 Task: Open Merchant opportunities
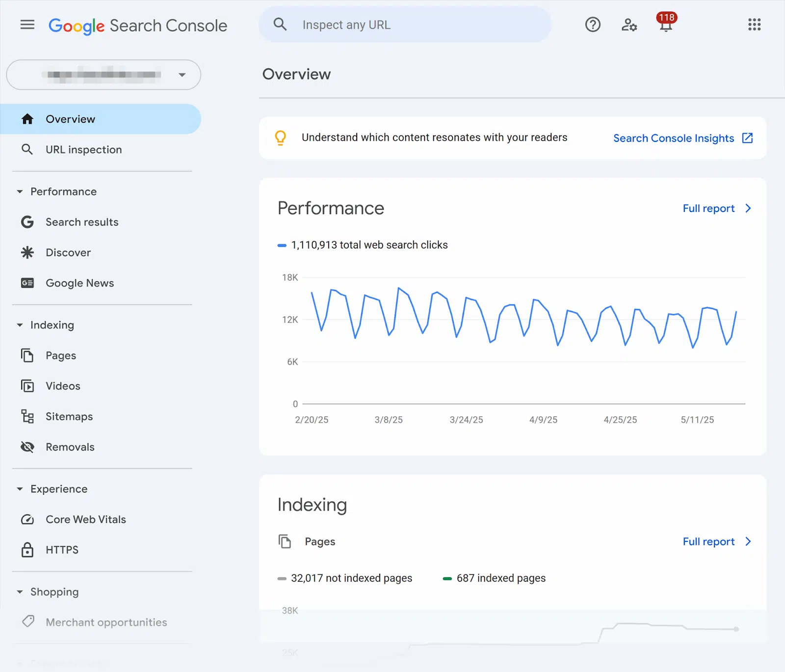tap(101, 622)
